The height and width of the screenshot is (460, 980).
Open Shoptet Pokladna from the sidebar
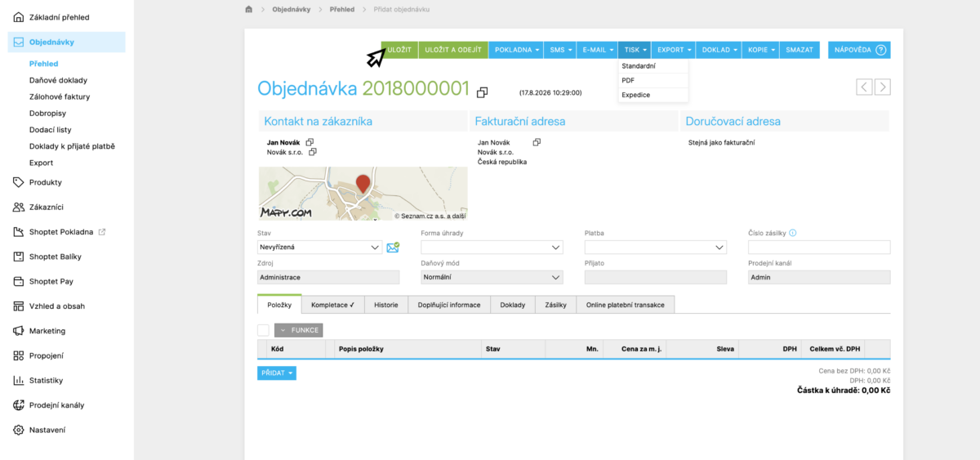(60, 232)
